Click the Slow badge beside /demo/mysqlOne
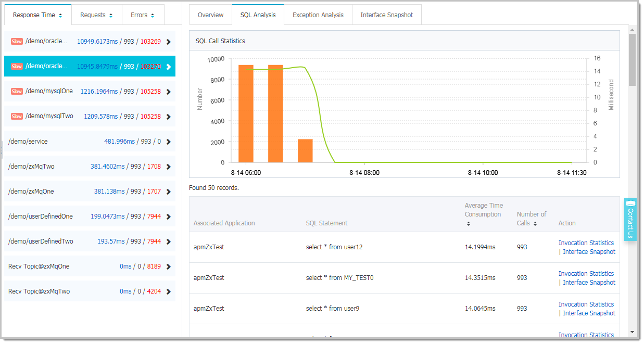The image size is (644, 344). point(17,92)
